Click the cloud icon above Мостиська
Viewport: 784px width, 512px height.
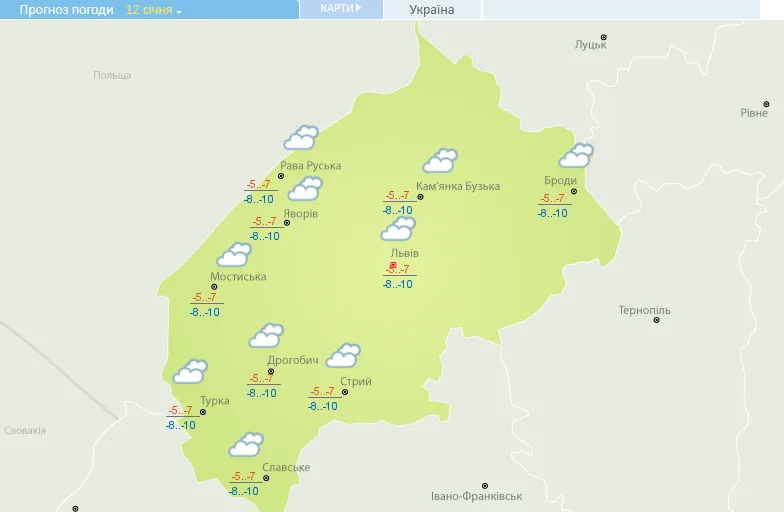click(x=234, y=255)
